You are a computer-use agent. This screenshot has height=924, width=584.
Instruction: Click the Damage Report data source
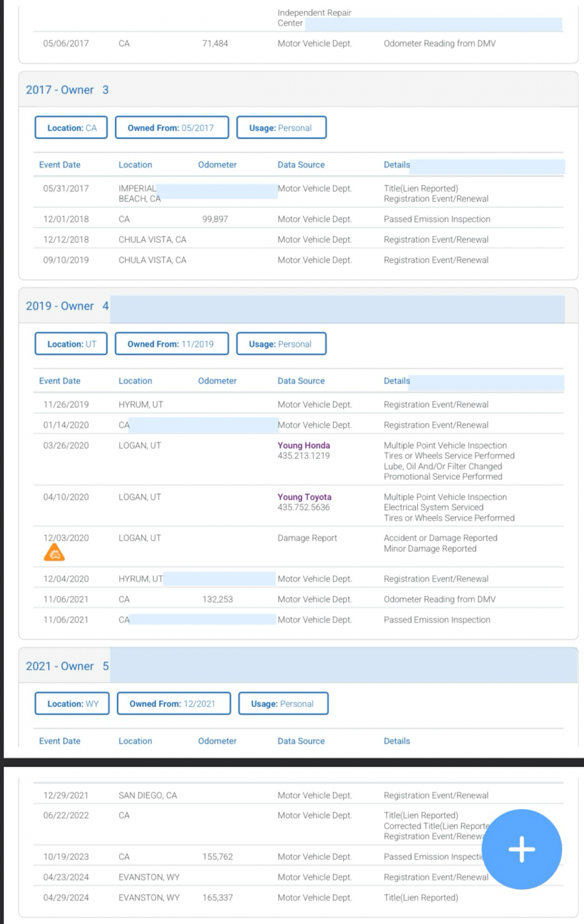(x=308, y=538)
